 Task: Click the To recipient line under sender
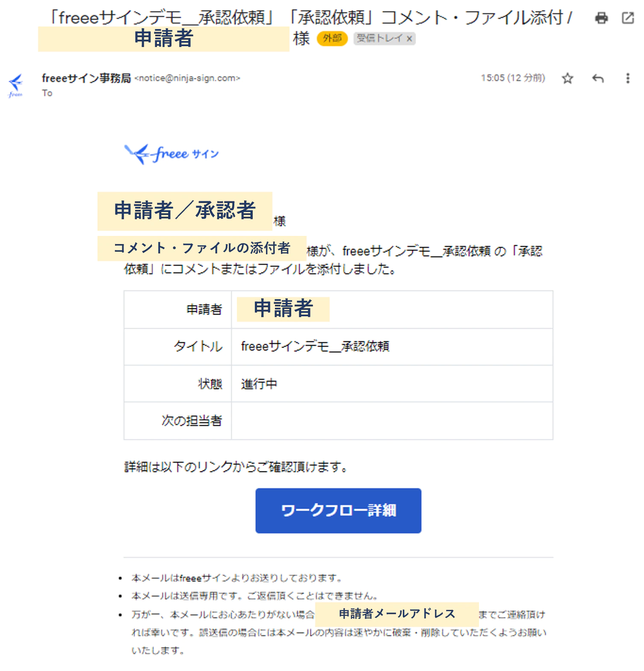pos(47,93)
